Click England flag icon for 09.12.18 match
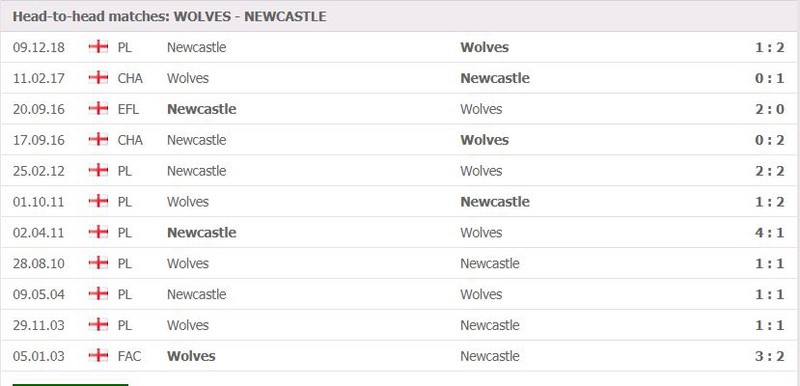800x386 pixels. click(98, 47)
